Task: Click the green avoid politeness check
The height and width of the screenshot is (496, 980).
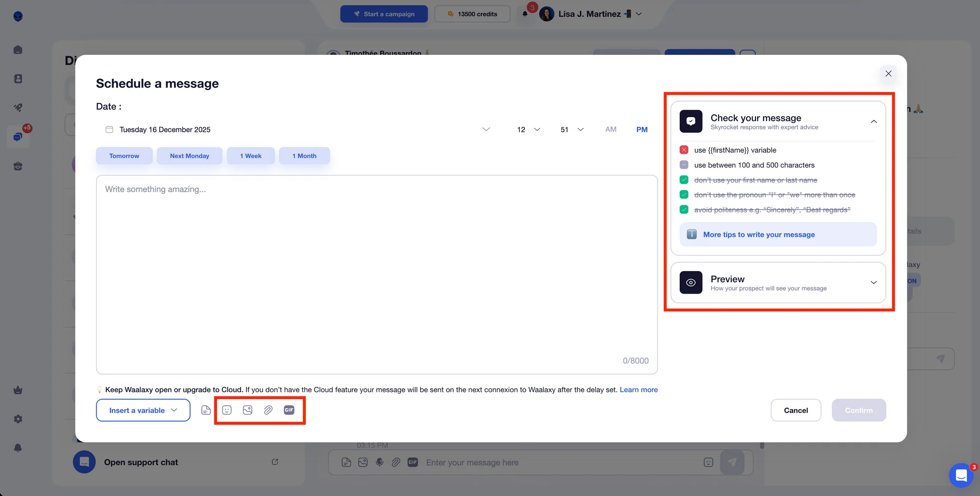Action: pos(684,210)
